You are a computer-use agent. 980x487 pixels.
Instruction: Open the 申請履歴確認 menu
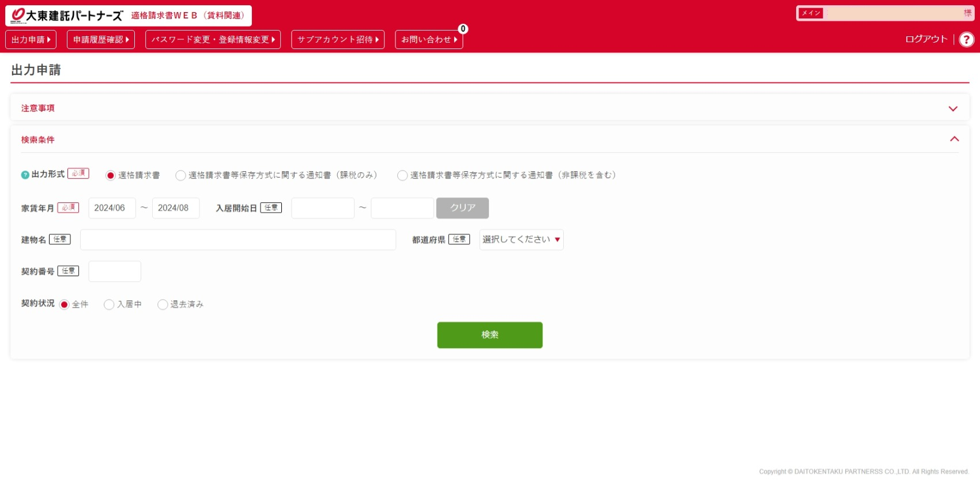pyautogui.click(x=101, y=40)
